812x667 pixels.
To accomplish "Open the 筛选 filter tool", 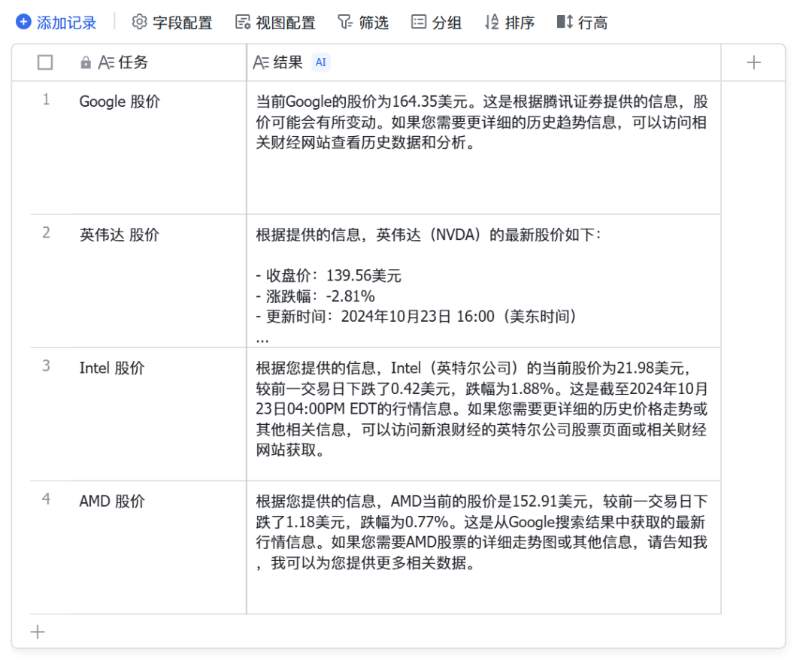I will (363, 23).
